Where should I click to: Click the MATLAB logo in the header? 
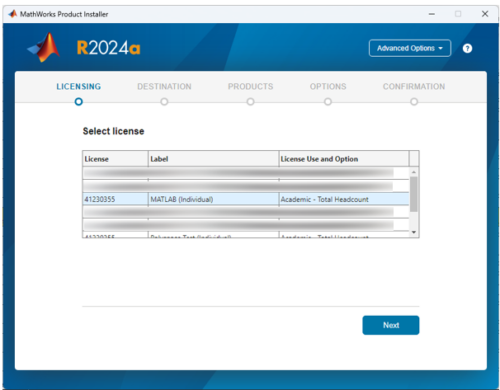[44, 48]
